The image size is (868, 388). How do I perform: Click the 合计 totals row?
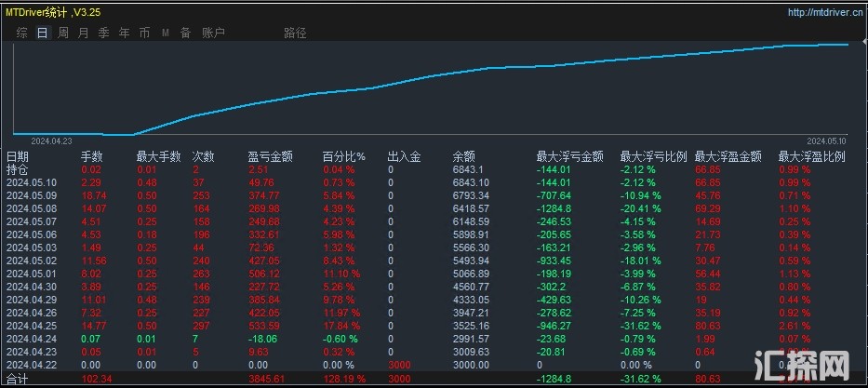pos(18,380)
